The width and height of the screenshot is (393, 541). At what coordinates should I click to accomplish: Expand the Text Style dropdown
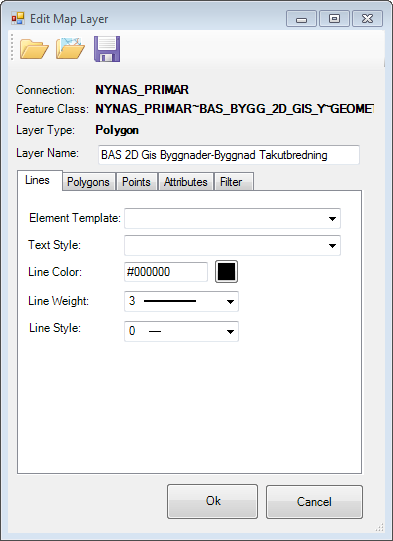pos(232,245)
